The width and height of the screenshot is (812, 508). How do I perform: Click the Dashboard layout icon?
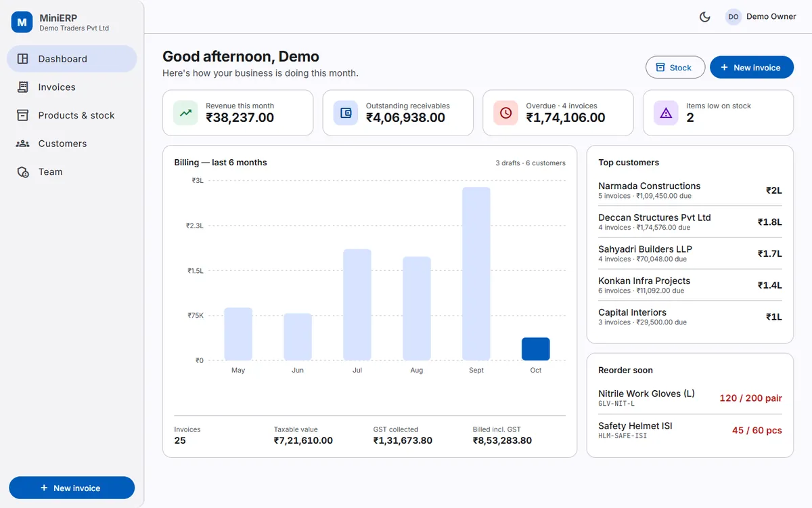(x=23, y=59)
